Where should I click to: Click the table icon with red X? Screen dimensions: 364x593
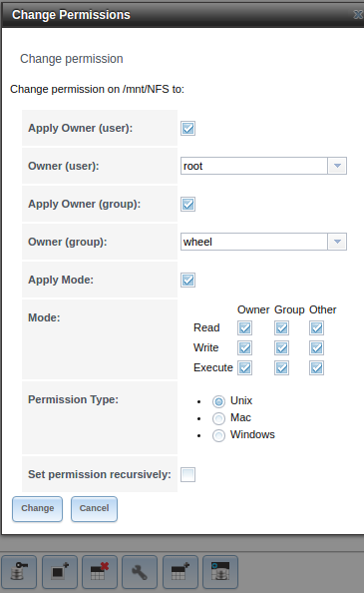(100, 572)
